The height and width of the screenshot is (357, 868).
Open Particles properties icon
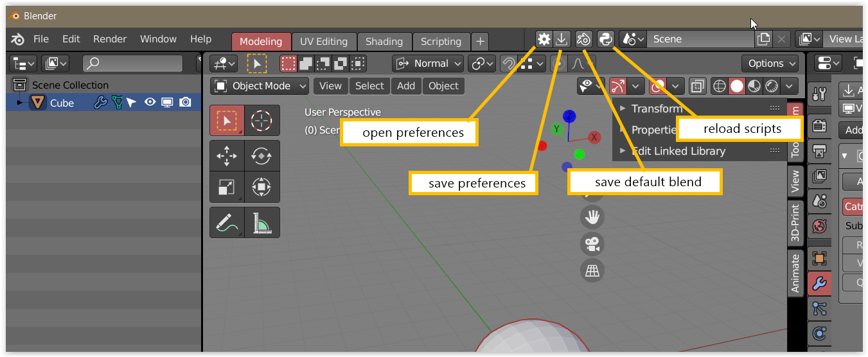(x=819, y=308)
